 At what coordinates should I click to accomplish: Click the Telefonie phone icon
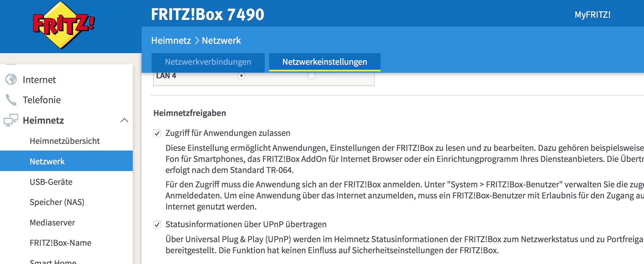(x=11, y=100)
